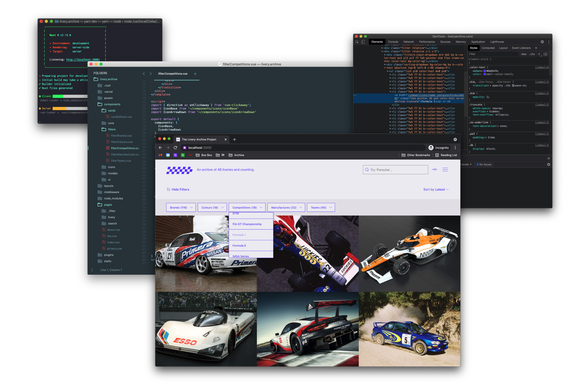Toggle .cls element classes panel

tap(532, 54)
